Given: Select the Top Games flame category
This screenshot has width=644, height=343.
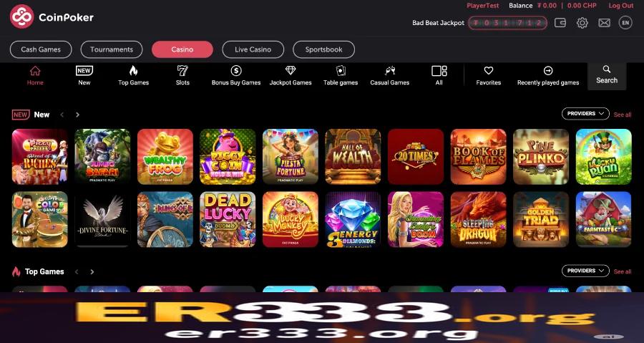Looking at the screenshot, I should (x=134, y=76).
